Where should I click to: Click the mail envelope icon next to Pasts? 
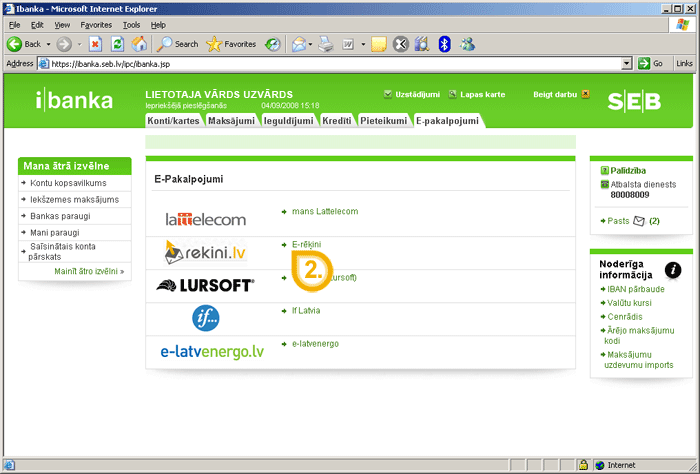click(639, 221)
